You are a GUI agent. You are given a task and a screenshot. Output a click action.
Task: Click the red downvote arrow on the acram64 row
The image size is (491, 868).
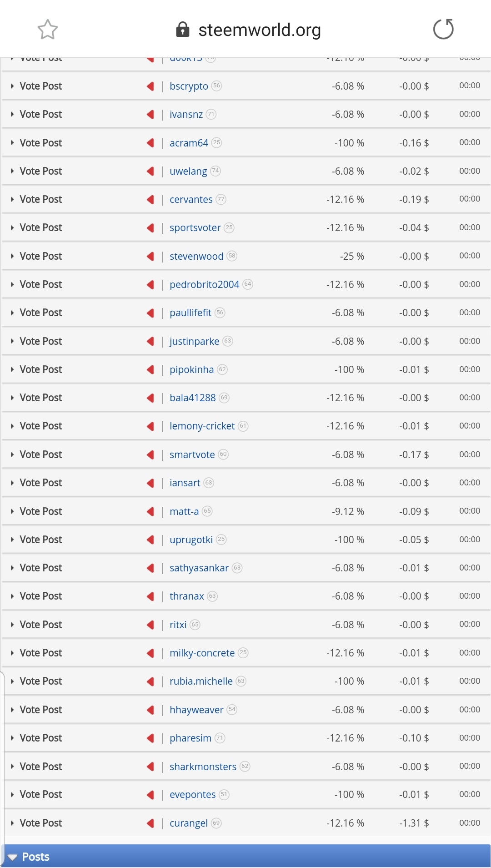(x=150, y=143)
